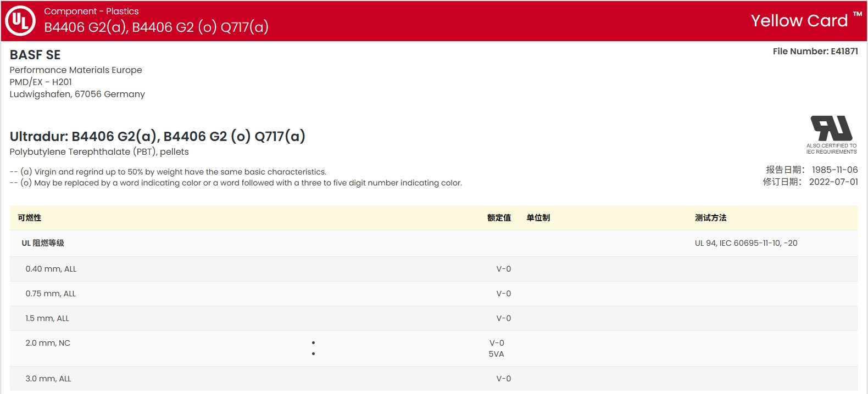The height and width of the screenshot is (394, 868).
Task: Click 'Polybutylene Terephthalate (PBT), pellets' description
Action: [x=99, y=151]
